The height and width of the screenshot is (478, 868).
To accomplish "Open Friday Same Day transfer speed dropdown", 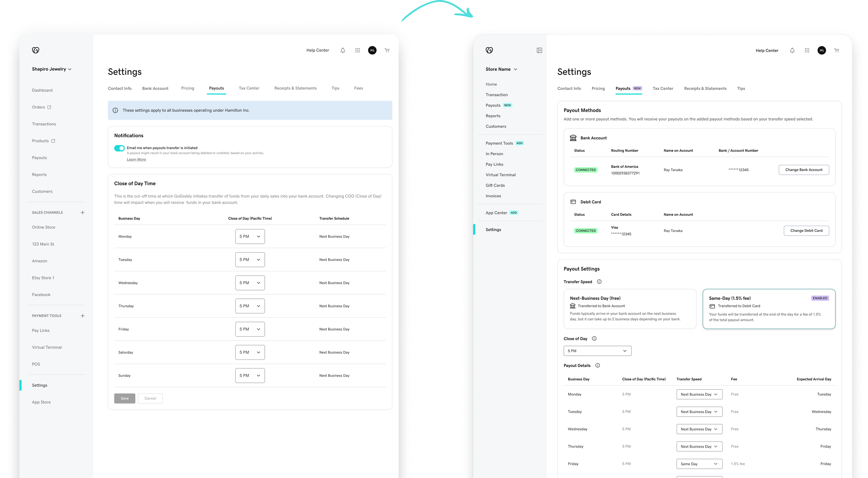I will tap(699, 464).
